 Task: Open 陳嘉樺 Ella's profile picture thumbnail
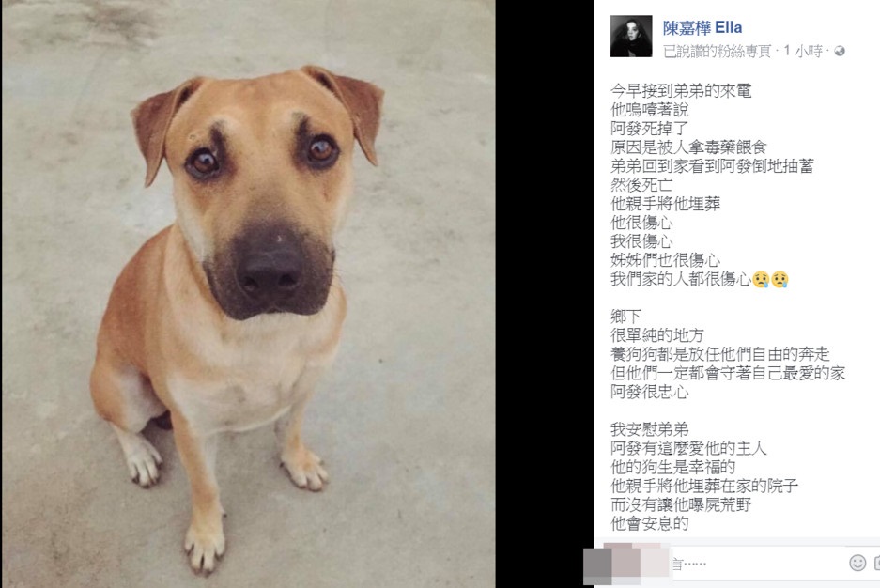(631, 37)
